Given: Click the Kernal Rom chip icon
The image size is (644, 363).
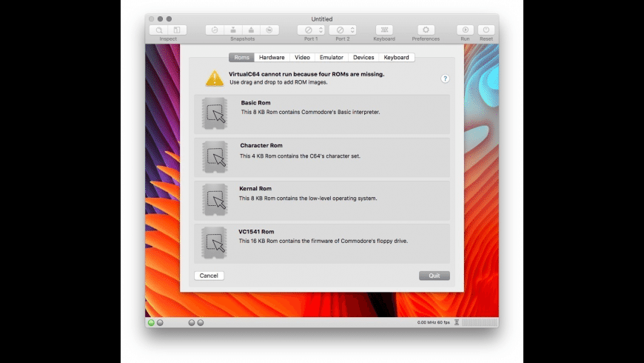Looking at the screenshot, I should click(x=215, y=200).
